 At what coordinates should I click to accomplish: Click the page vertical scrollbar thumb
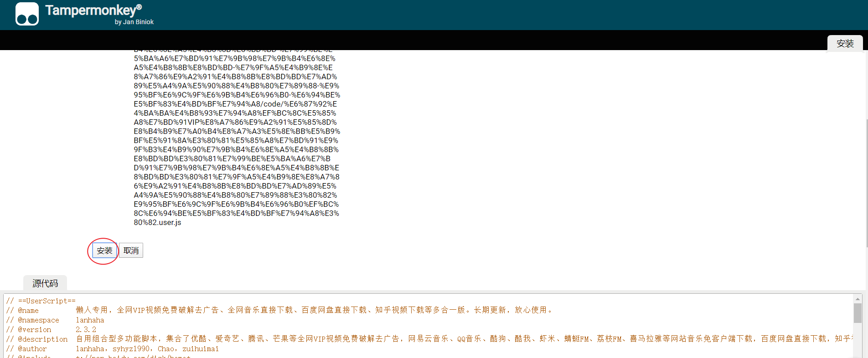(866, 182)
